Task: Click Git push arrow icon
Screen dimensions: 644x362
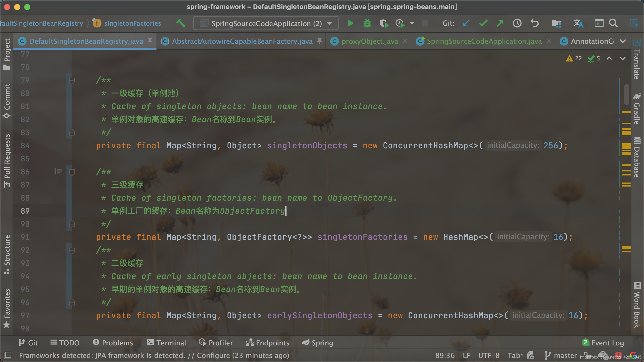Action: [500, 23]
